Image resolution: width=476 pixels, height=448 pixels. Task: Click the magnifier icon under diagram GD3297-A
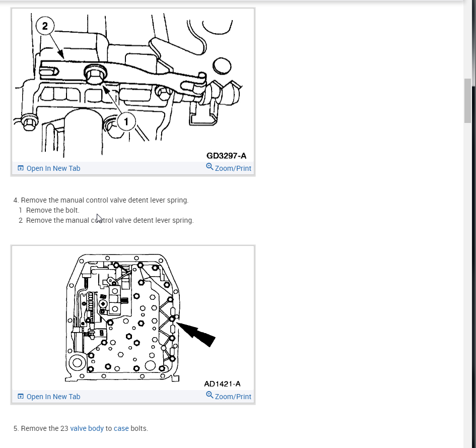coord(210,167)
